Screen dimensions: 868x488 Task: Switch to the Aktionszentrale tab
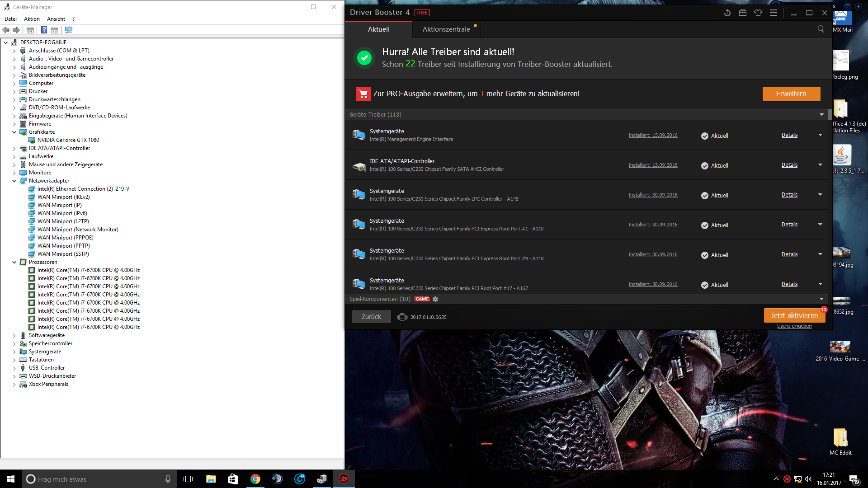pos(446,29)
